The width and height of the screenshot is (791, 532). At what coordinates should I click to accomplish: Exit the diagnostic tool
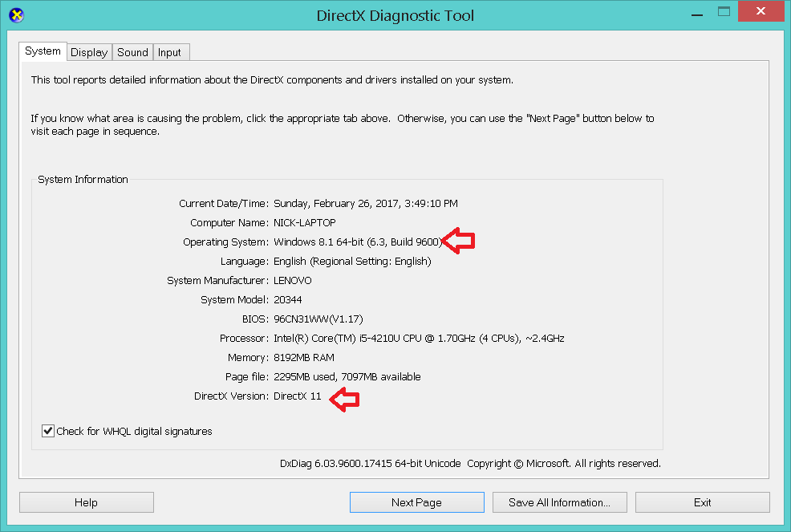click(702, 502)
